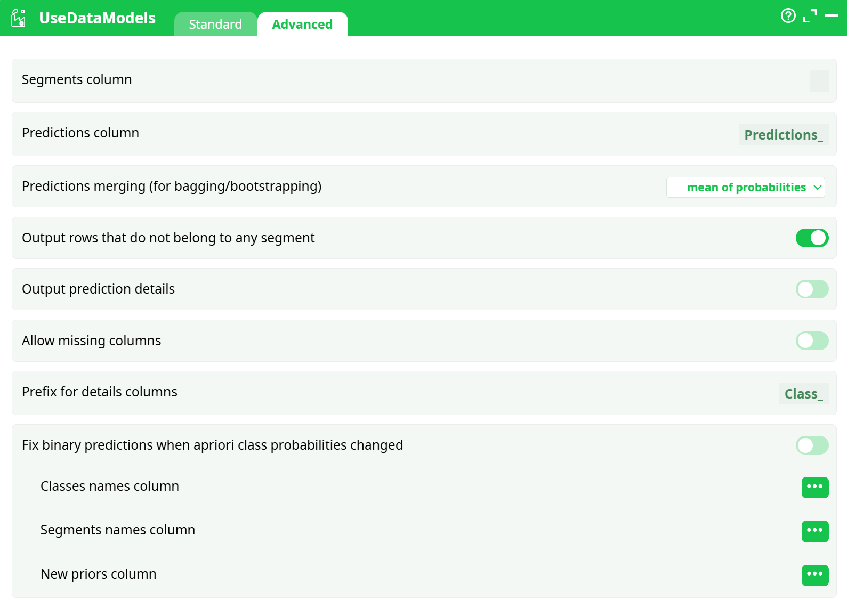Viewport: 847px width, 616px height.
Task: Enable Fix binary predictions toggle
Action: pos(812,445)
